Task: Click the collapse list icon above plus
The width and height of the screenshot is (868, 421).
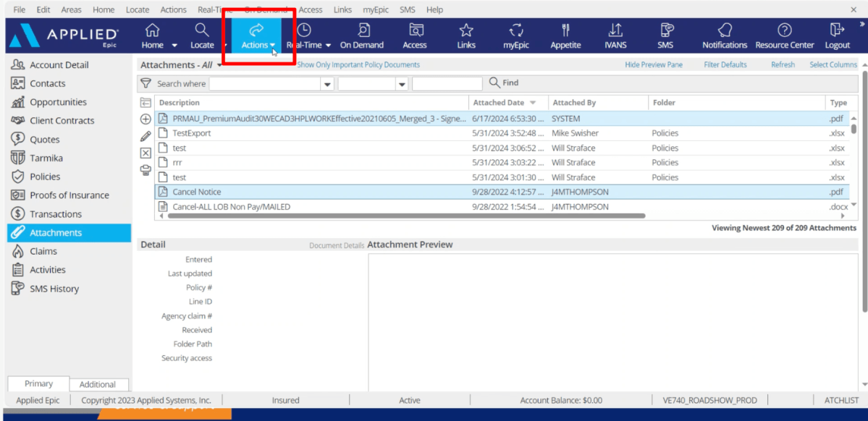Action: 146,102
